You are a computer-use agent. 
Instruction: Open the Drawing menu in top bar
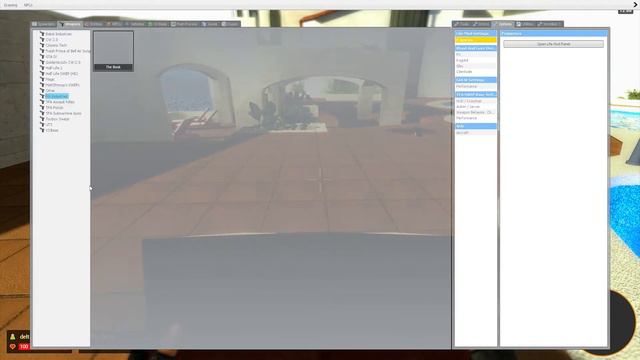(x=11, y=5)
